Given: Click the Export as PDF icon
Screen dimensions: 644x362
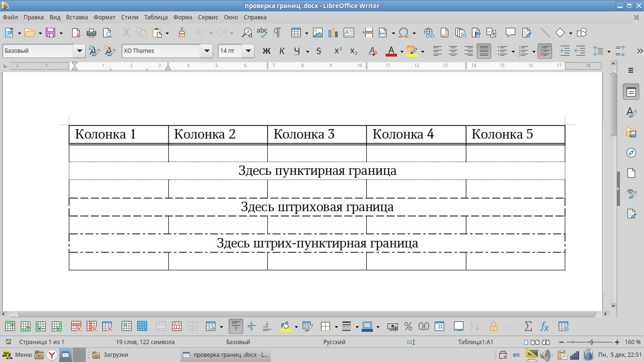Looking at the screenshot, I should point(76,33).
